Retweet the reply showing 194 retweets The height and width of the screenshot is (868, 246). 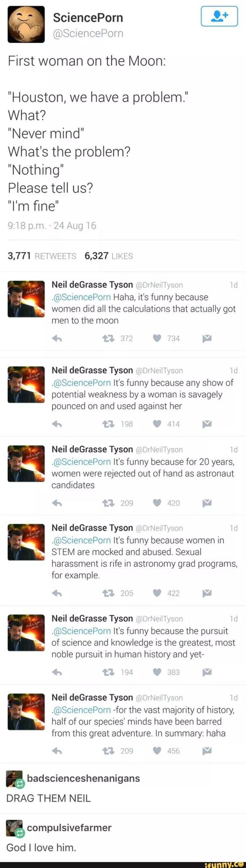coord(108,672)
